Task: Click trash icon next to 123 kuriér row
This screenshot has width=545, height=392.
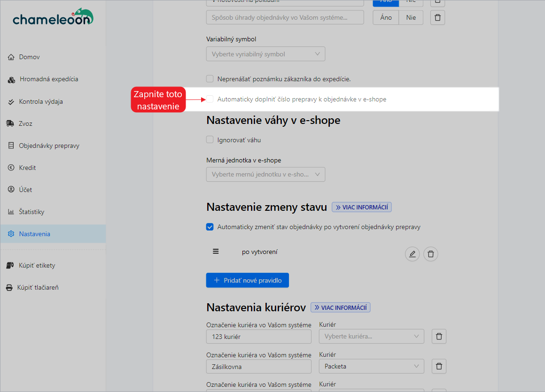Action: (x=439, y=337)
